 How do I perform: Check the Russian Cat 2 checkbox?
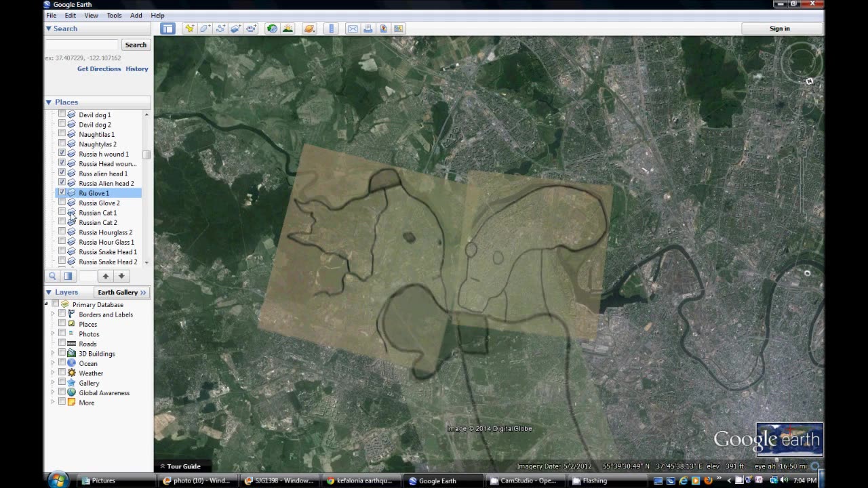pos(62,222)
